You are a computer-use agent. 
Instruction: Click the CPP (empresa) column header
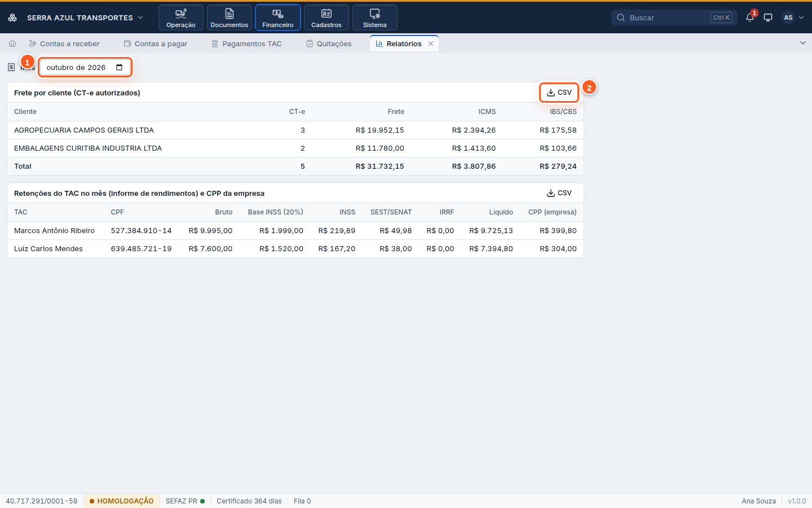point(553,212)
